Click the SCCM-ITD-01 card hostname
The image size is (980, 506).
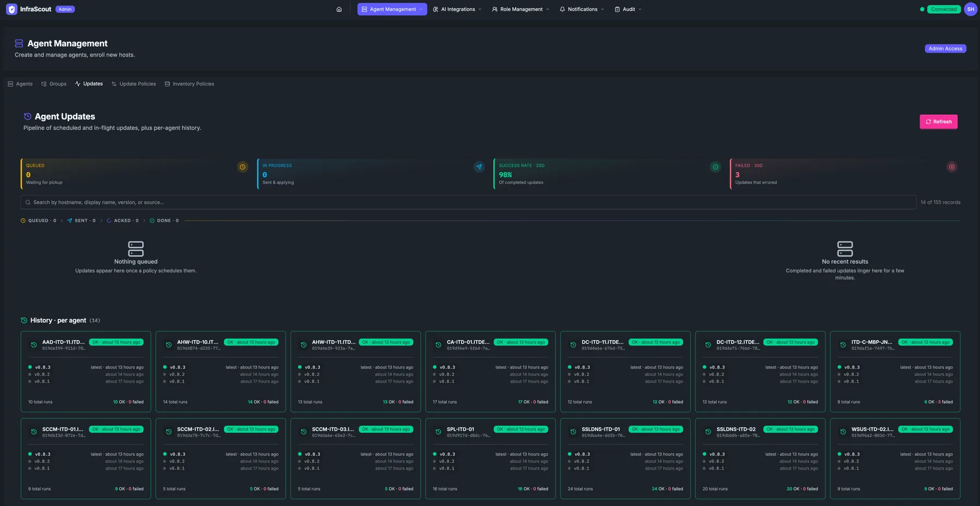(x=63, y=429)
